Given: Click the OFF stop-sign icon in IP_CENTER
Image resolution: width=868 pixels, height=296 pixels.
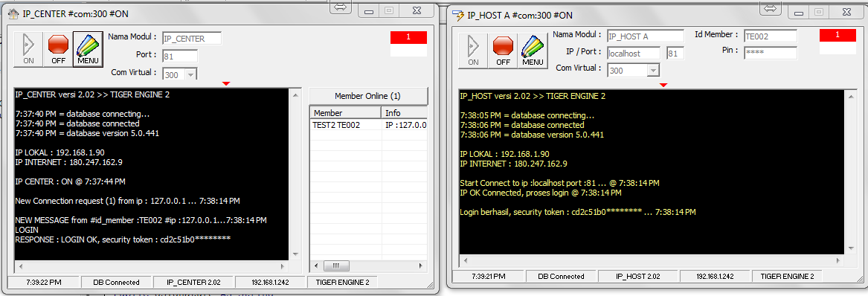Looking at the screenshot, I should click(x=58, y=48).
